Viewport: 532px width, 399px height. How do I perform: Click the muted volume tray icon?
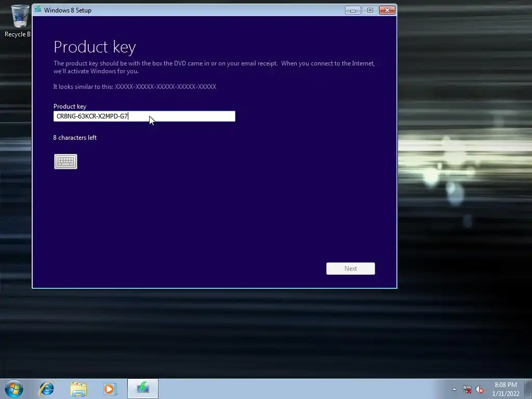pos(480,390)
